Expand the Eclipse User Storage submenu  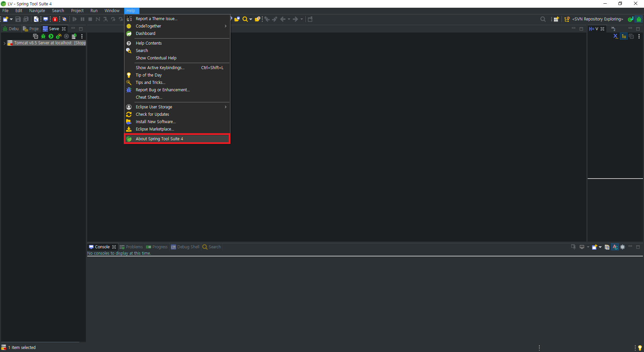tap(177, 107)
